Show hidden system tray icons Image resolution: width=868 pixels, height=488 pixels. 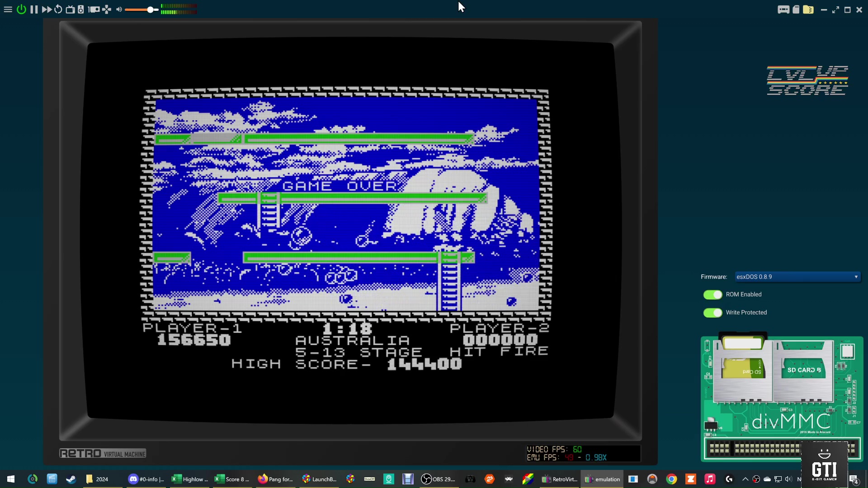(x=745, y=479)
